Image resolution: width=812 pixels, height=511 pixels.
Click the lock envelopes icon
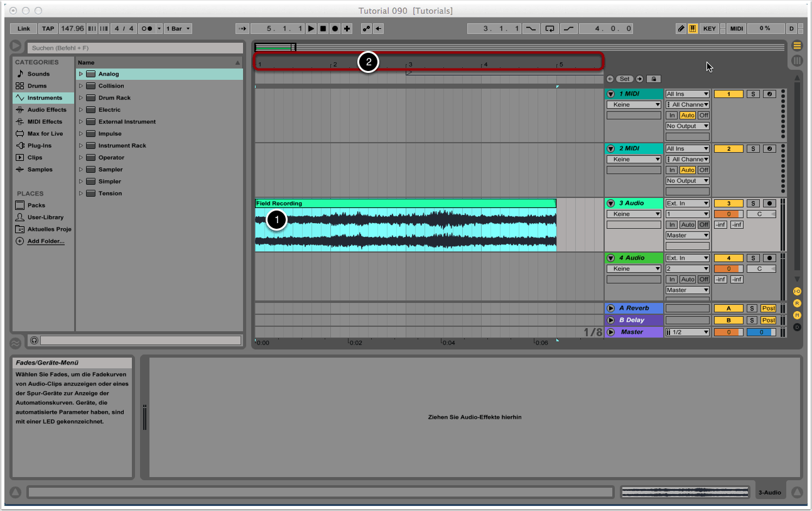(x=654, y=79)
